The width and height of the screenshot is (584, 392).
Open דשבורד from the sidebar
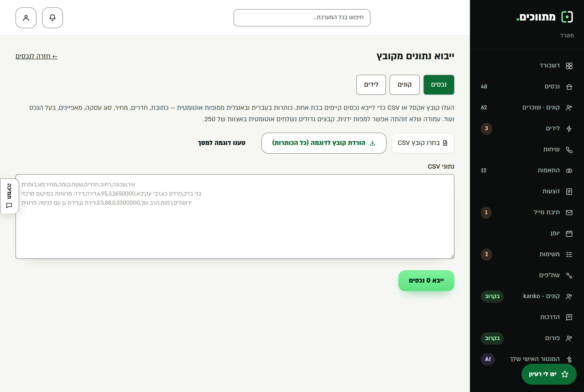[527, 65]
